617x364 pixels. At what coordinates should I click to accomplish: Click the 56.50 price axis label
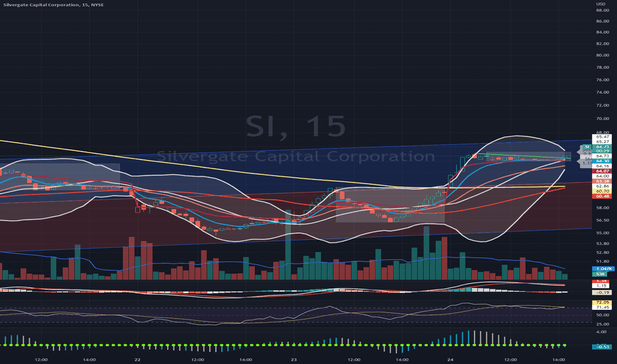click(602, 220)
